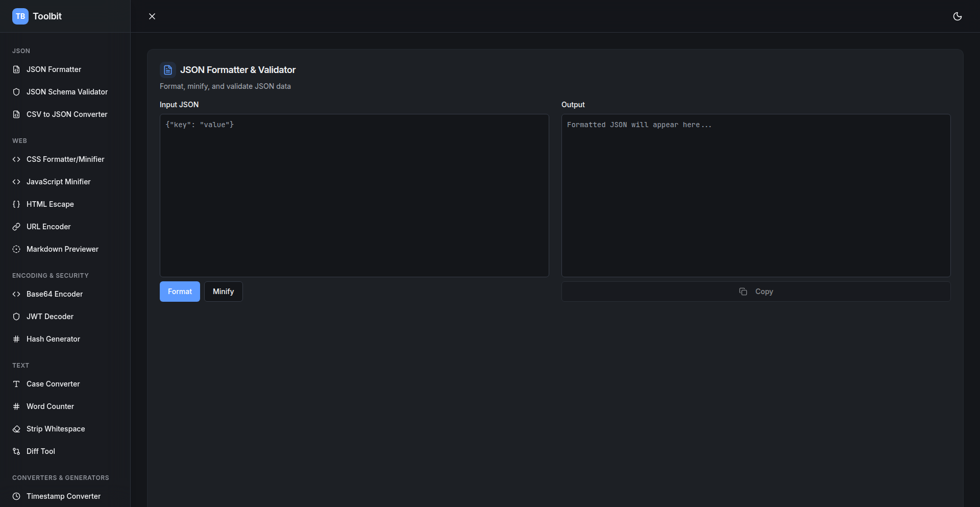Launch the Diff Tool
The image size is (980, 507).
tap(65, 451)
